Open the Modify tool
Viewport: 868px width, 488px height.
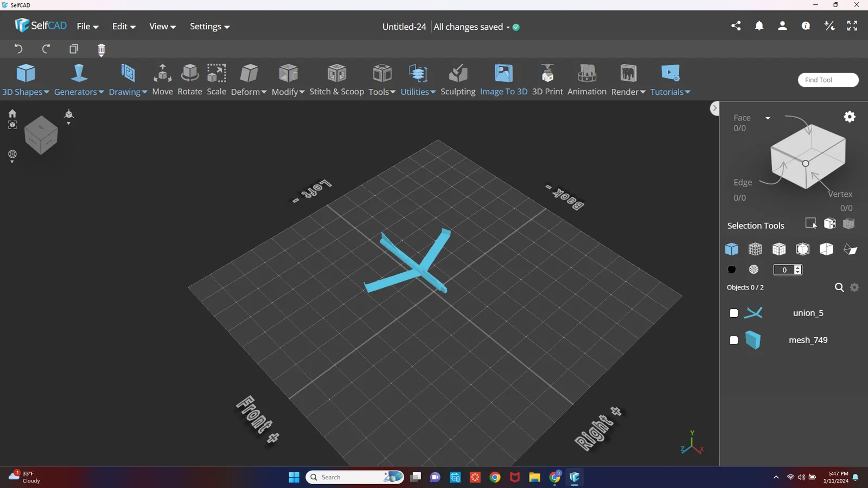point(288,73)
